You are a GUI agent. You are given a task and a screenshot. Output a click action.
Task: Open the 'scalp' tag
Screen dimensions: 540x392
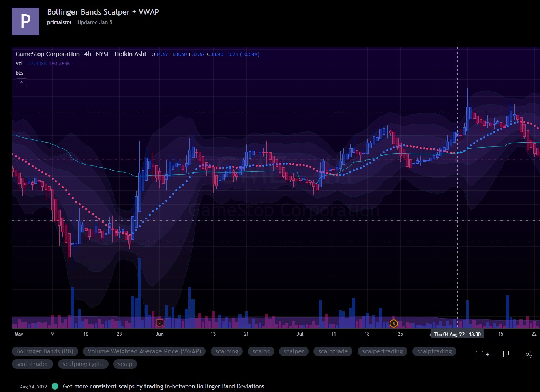point(125,364)
